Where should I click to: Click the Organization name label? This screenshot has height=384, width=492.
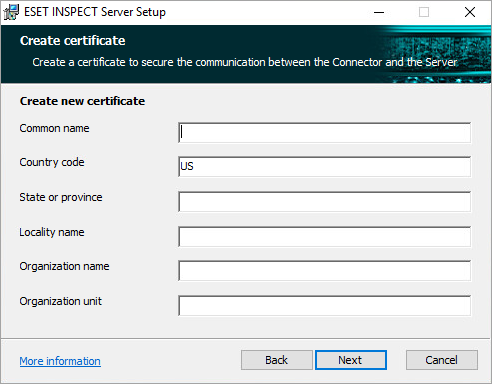point(64,266)
